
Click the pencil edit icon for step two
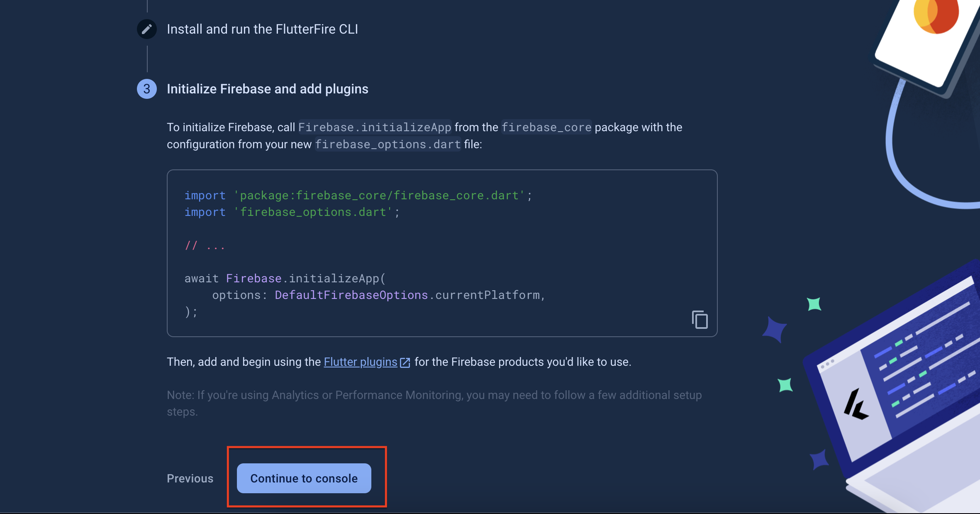coord(147,29)
